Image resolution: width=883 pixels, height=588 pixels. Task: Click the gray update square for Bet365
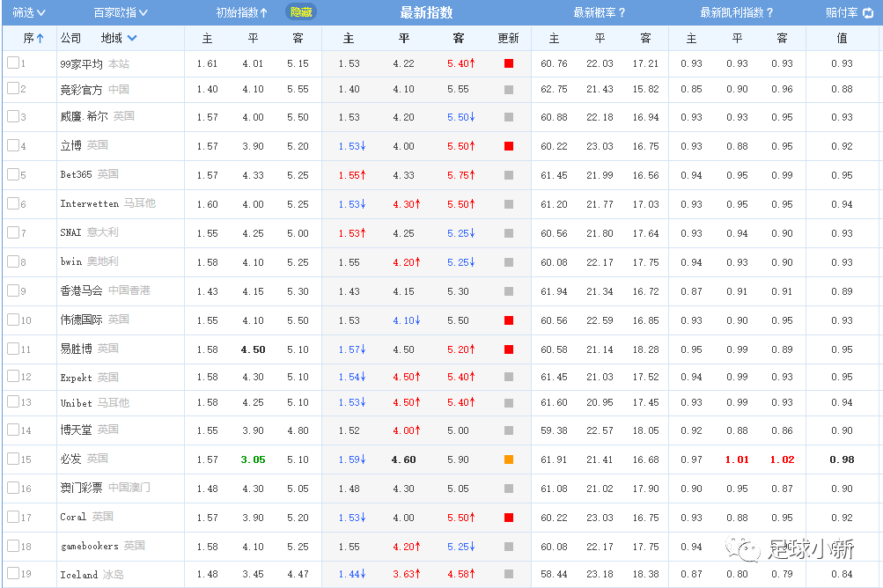509,175
